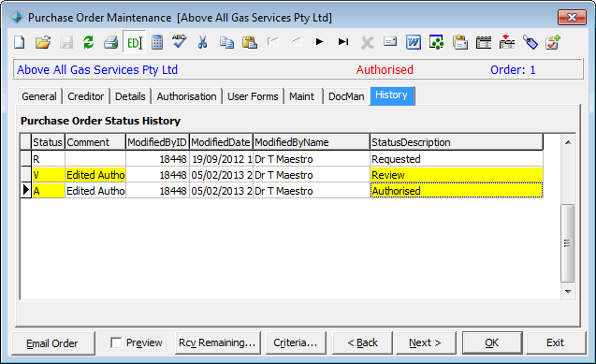Open the Criteria... dialog button
596x364 pixels.
coord(296,342)
